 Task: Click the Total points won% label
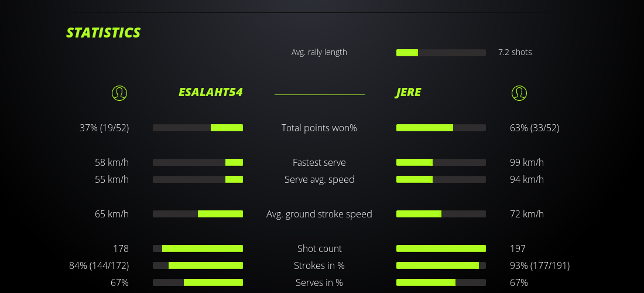coord(319,128)
